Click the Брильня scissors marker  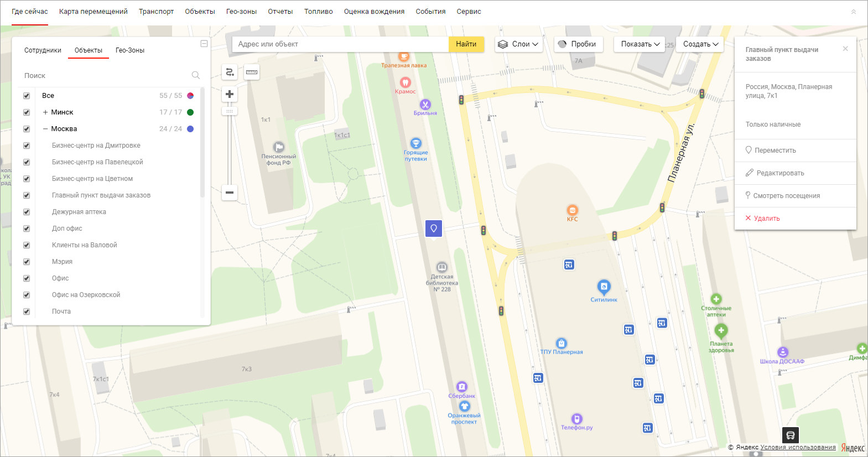pos(425,104)
